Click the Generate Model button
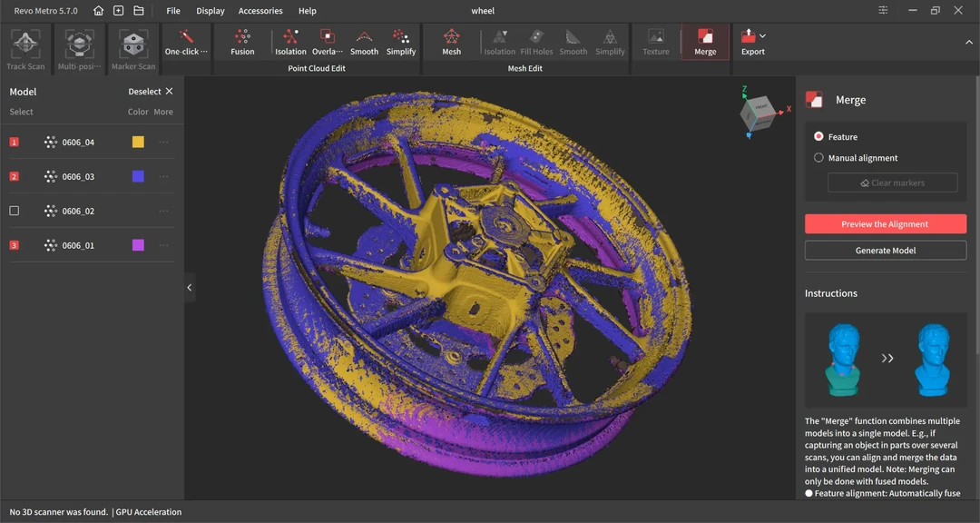The width and height of the screenshot is (980, 523). click(x=885, y=251)
